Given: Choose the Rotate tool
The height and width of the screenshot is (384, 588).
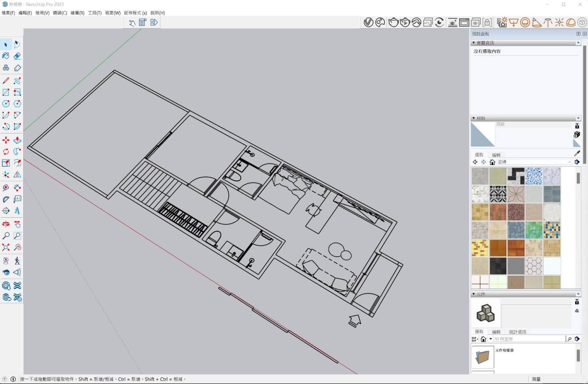Looking at the screenshot, I should coord(6,152).
